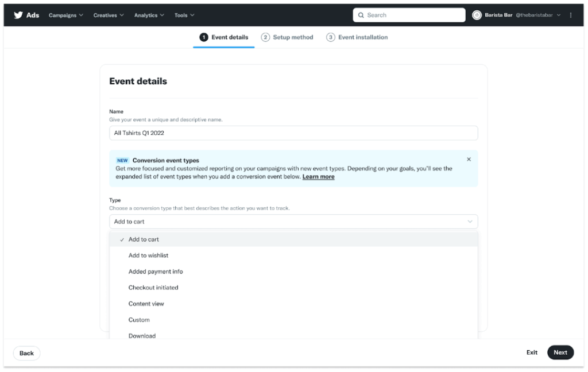This screenshot has height=372, width=588.
Task: Click the step 3 circle icon
Action: click(331, 37)
